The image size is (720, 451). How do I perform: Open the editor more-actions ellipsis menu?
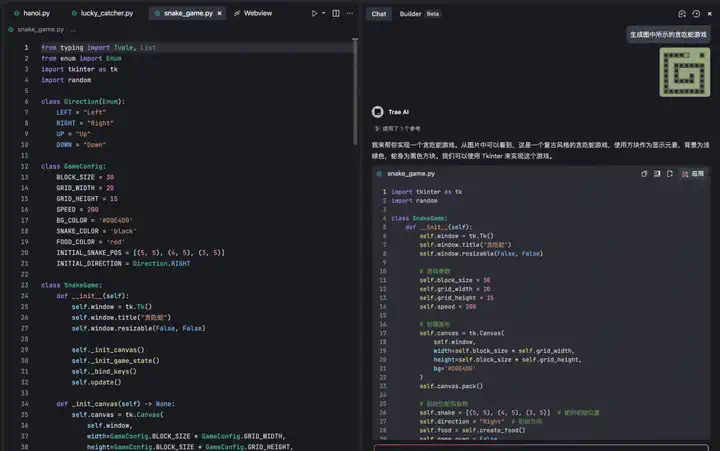pyautogui.click(x=350, y=13)
